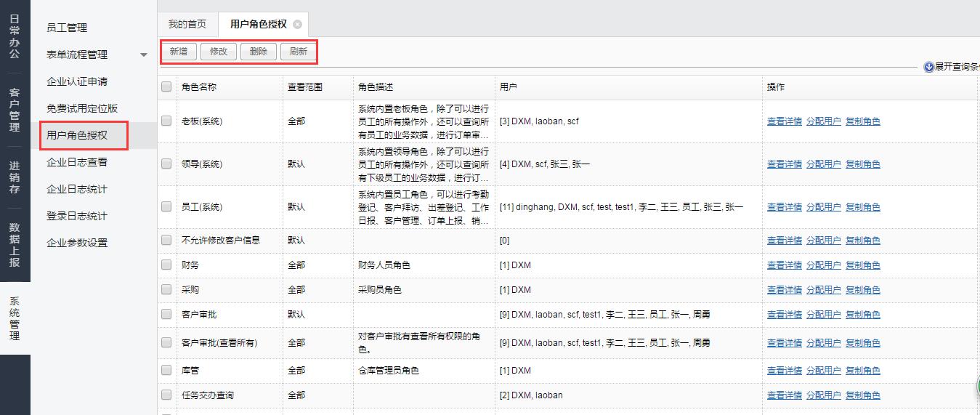Close the 用户角色授权 tab

[x=298, y=25]
